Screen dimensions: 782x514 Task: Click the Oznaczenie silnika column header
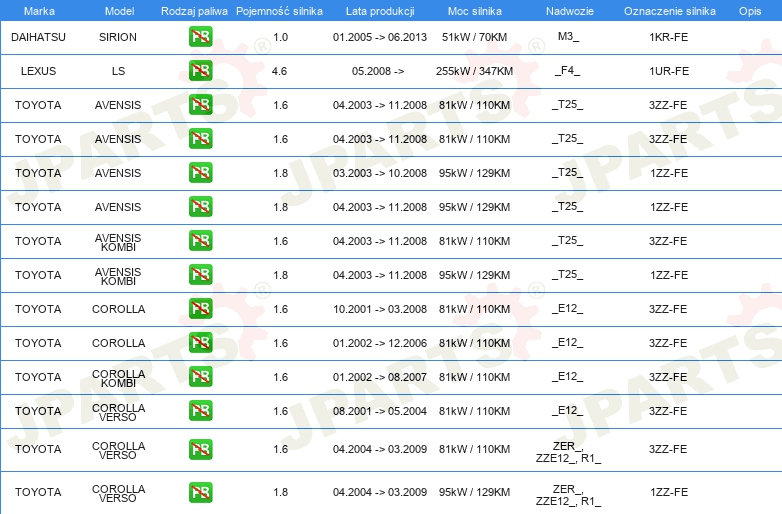click(x=670, y=11)
